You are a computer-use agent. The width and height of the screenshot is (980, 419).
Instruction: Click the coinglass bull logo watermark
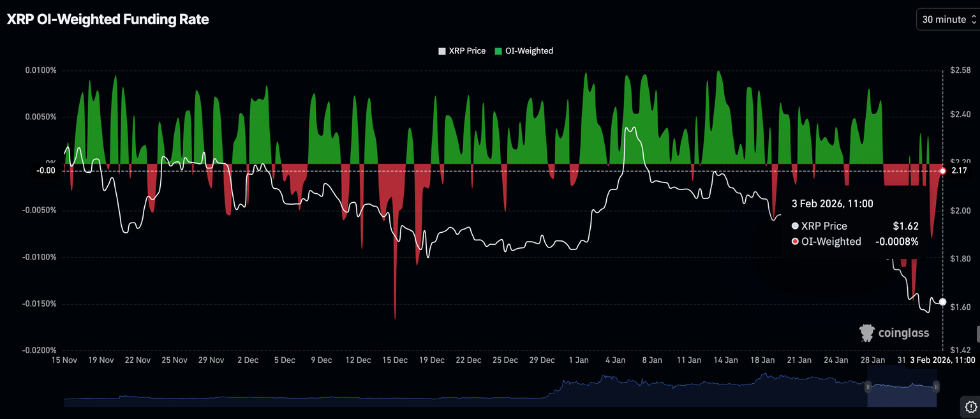point(866,332)
